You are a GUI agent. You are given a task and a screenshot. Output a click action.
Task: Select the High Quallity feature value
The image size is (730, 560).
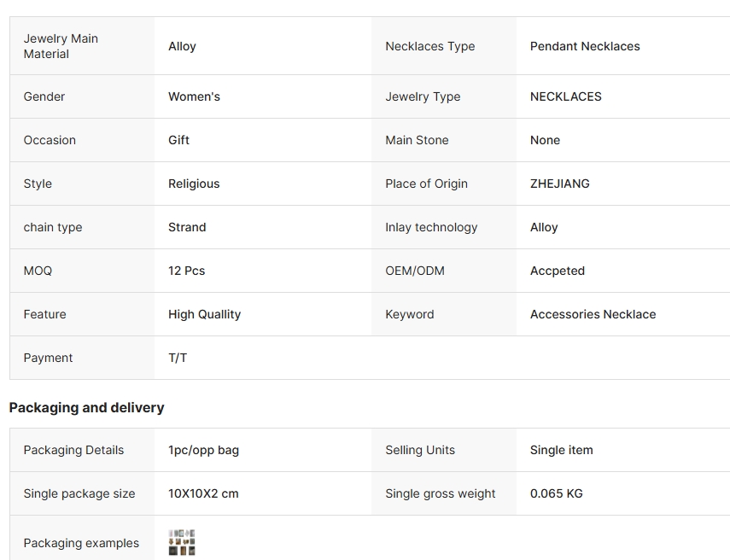pyautogui.click(x=204, y=314)
